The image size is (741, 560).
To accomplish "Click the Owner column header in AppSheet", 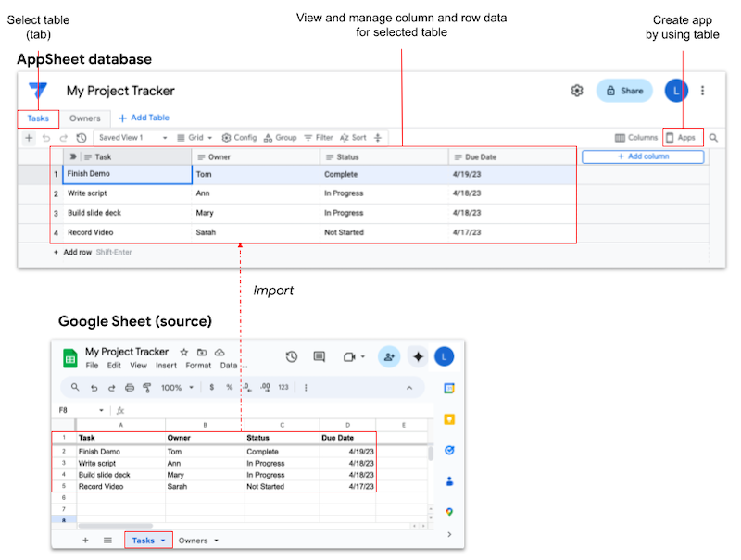I will tap(256, 156).
